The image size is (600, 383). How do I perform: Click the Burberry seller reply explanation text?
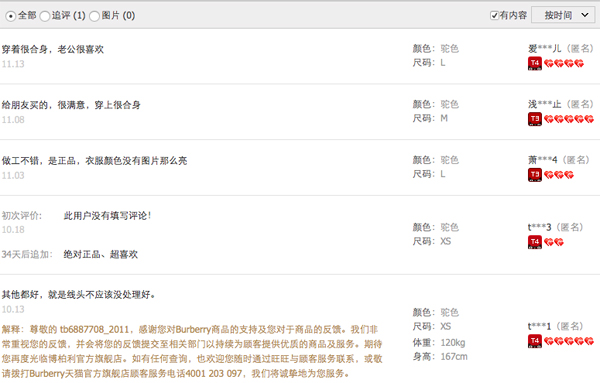(x=192, y=351)
